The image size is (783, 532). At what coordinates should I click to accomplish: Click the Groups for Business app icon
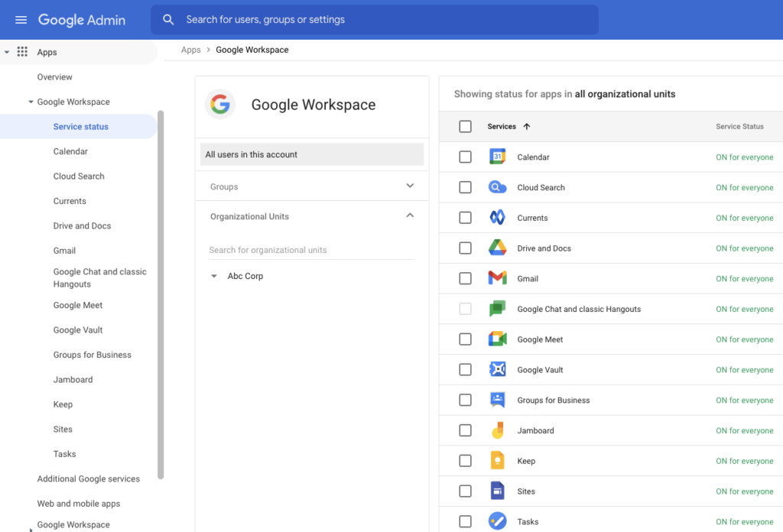point(497,400)
